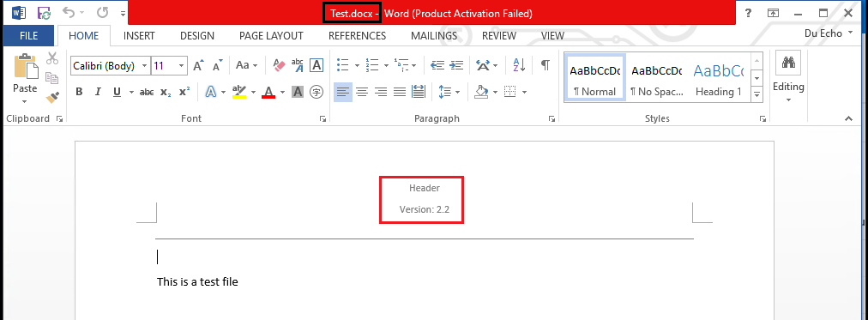This screenshot has width=868, height=320.
Task: Open the font name Calibri dropdown
Action: tap(144, 66)
